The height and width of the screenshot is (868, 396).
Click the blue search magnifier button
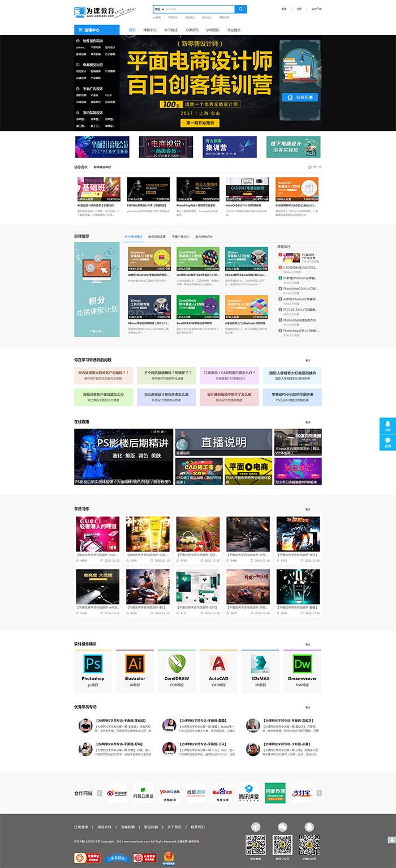(240, 9)
